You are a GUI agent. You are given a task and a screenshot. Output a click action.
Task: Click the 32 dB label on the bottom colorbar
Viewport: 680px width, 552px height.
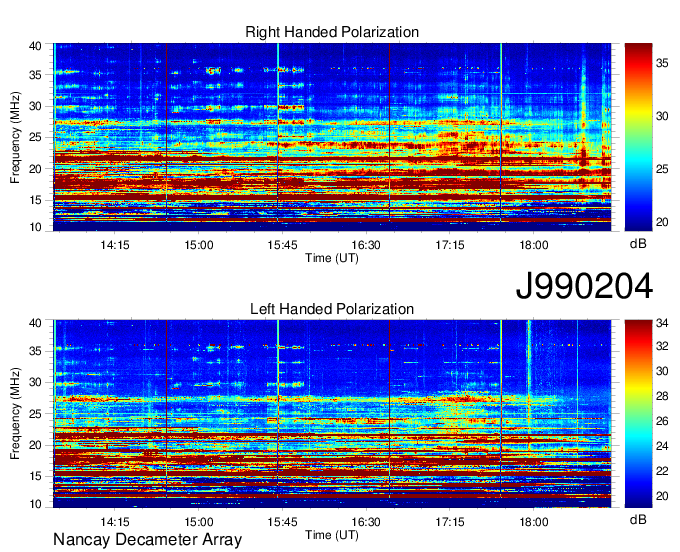click(662, 346)
